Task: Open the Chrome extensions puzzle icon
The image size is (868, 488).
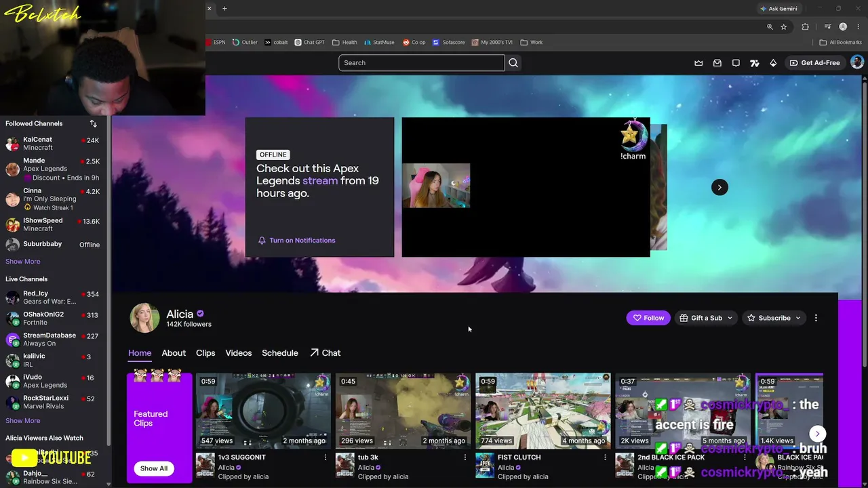Action: [x=806, y=27]
